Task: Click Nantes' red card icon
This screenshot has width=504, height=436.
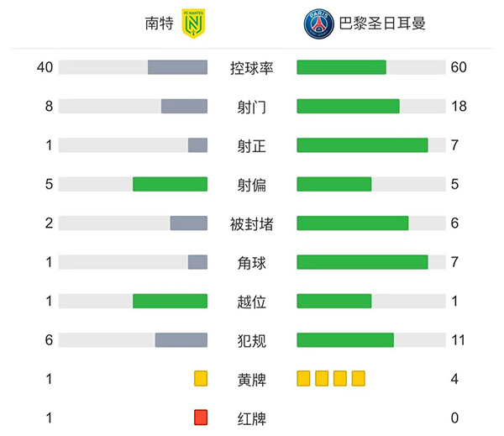Action: [200, 418]
